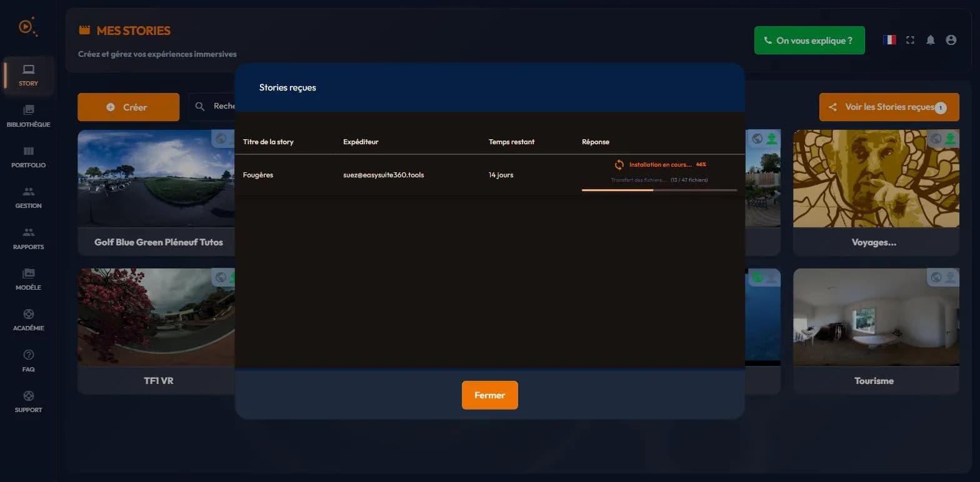Change language with the French flag
980x482 pixels.
click(889, 40)
